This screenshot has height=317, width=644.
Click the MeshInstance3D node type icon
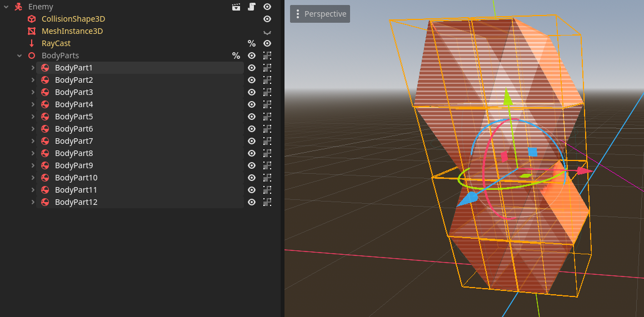[32, 31]
